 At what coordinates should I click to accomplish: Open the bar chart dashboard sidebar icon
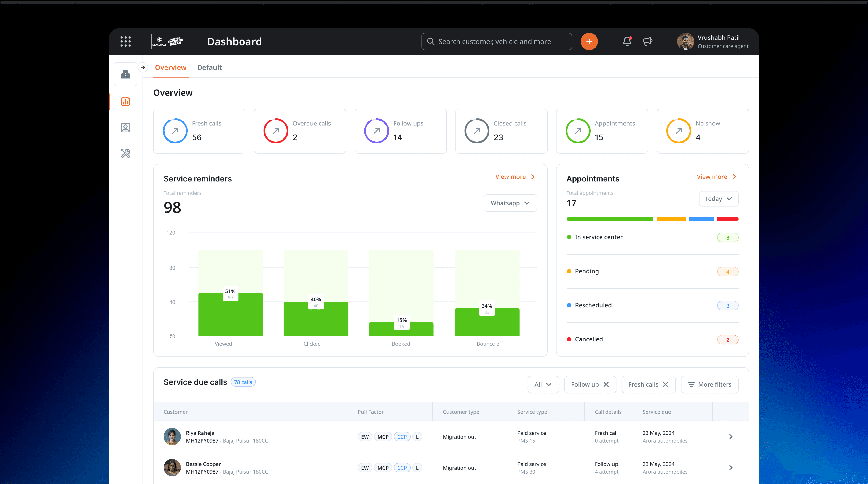pos(125,102)
